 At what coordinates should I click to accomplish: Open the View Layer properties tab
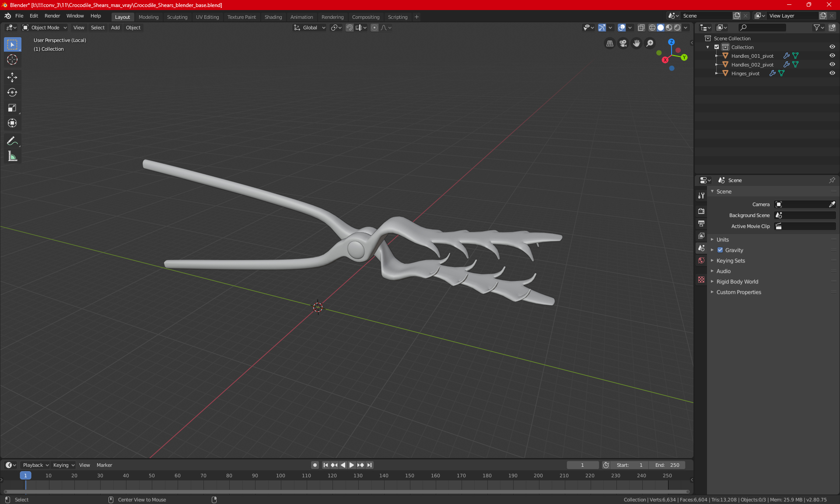701,236
